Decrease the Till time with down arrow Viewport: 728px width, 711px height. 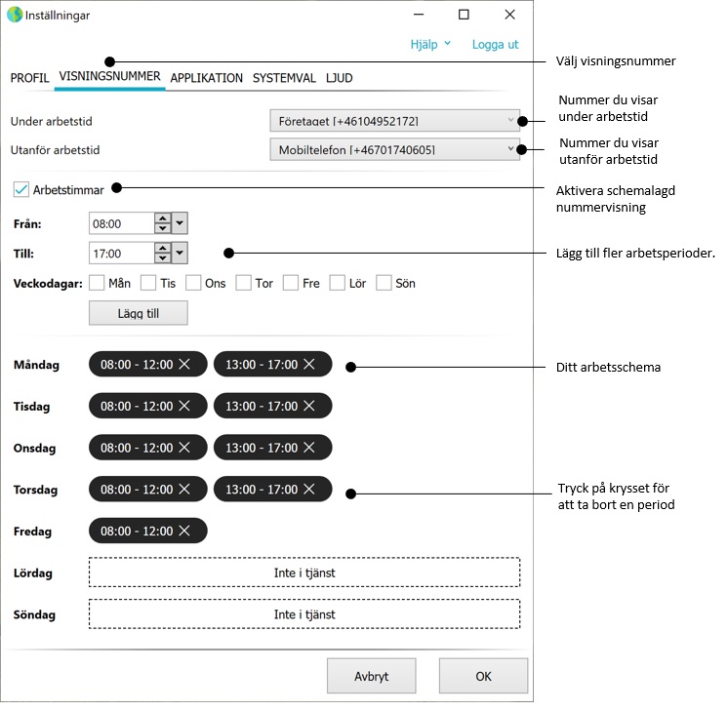[x=163, y=258]
